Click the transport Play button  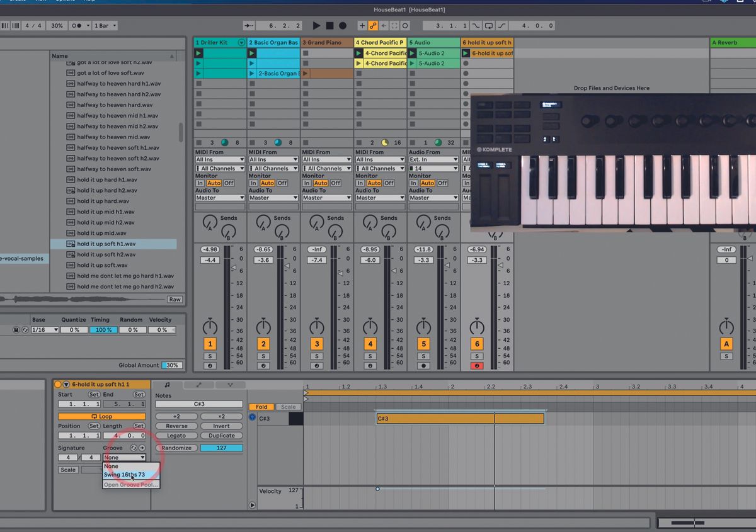click(x=316, y=26)
